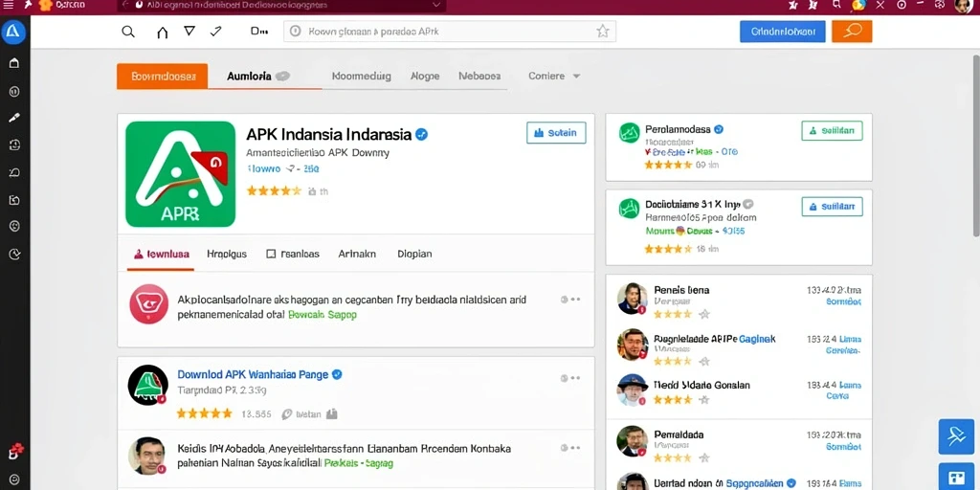Viewport: 980px width, 490px height.
Task: Click the blue Grindnelohear button
Action: coord(783,32)
